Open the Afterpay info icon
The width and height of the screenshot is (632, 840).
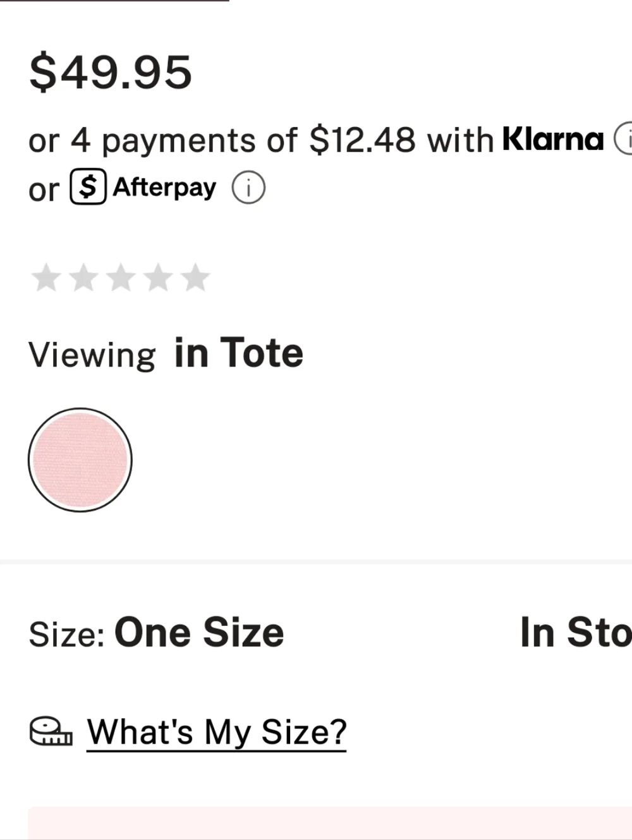pyautogui.click(x=248, y=188)
